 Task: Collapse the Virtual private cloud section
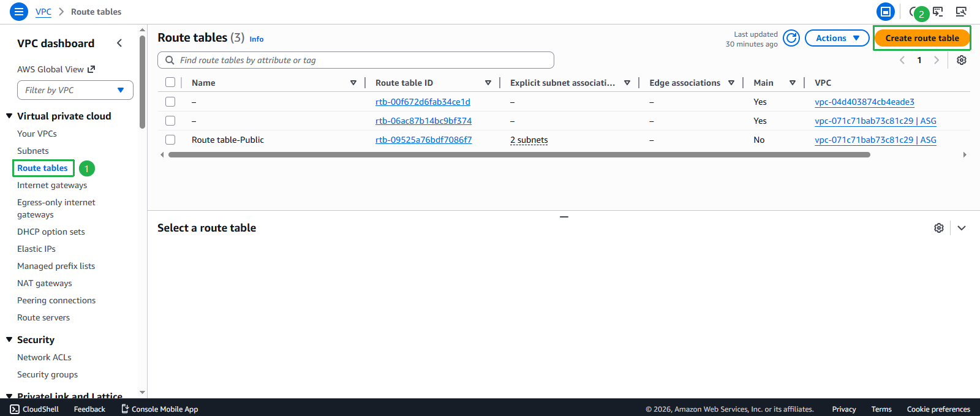pyautogui.click(x=9, y=116)
